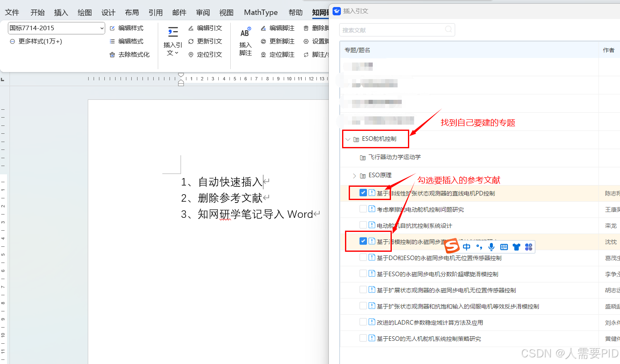Open Sogou soft keyboard icon
This screenshot has height=364, width=620.
(x=504, y=247)
